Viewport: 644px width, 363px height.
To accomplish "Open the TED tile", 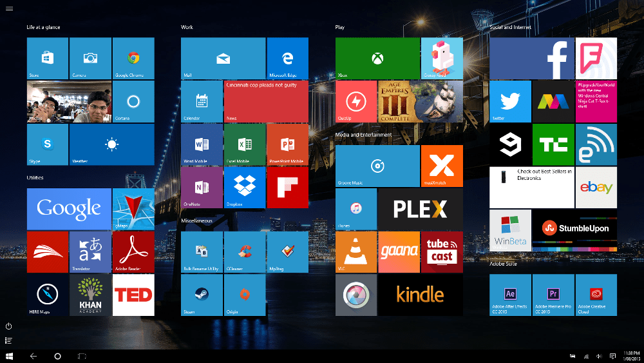I will [x=133, y=295].
